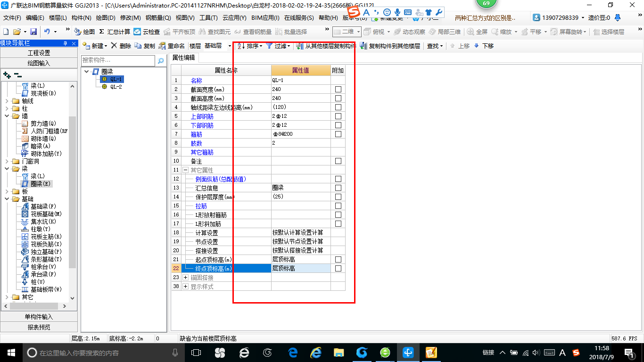Select 砌体墙(Q) in the navigation tree
This screenshot has width=644, height=362.
pyautogui.click(x=40, y=139)
